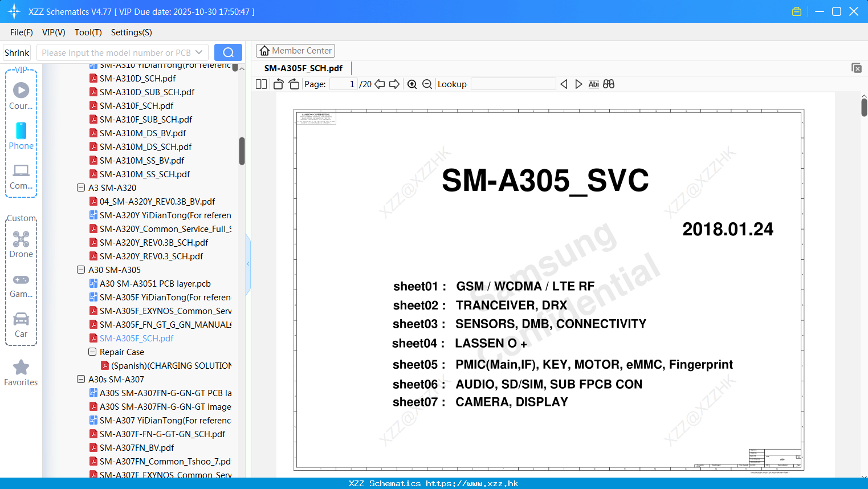The width and height of the screenshot is (868, 489).
Task: Select the Drone category icon
Action: coord(21,244)
